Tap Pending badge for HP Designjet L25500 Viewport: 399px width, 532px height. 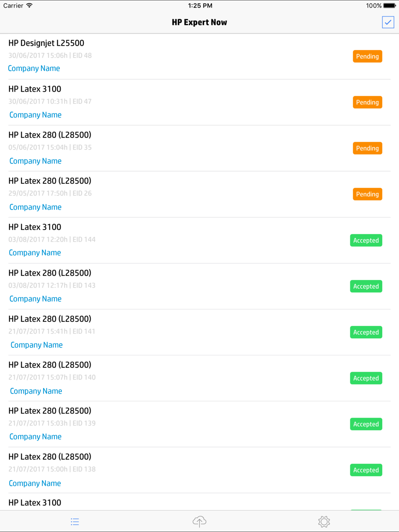(367, 56)
